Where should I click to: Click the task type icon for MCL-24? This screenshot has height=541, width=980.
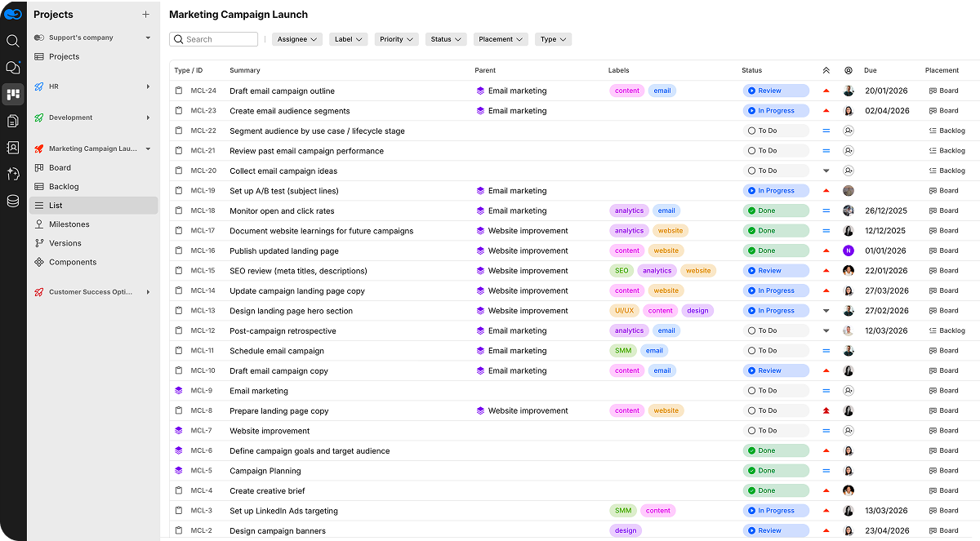[x=179, y=91]
